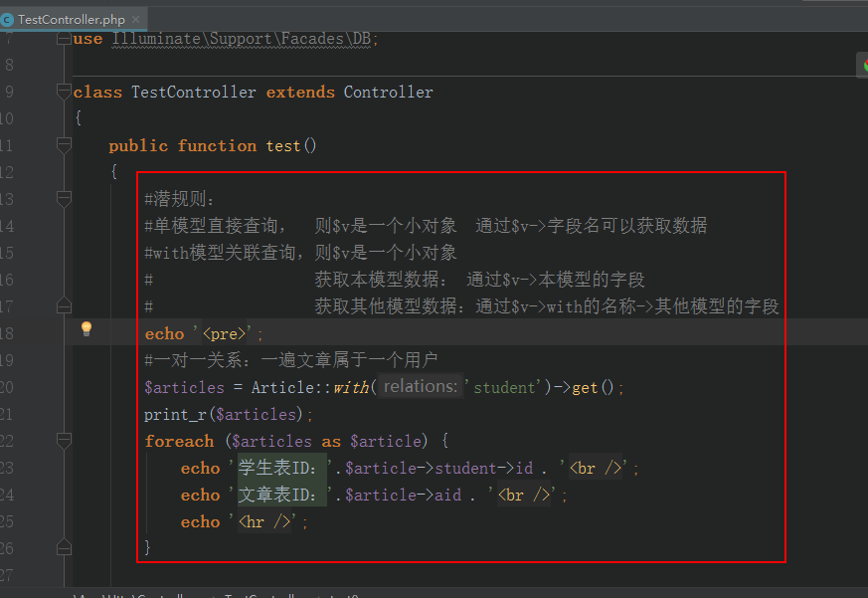Select the TestController.php editor tab

tap(71, 19)
